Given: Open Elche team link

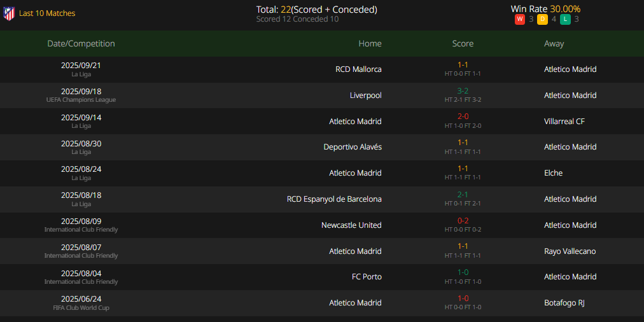Looking at the screenshot, I should [553, 173].
